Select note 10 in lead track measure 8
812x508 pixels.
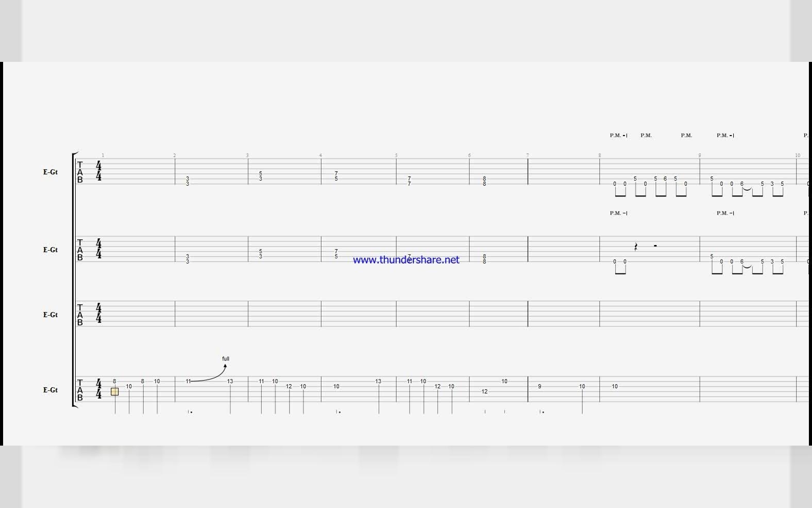pos(615,386)
